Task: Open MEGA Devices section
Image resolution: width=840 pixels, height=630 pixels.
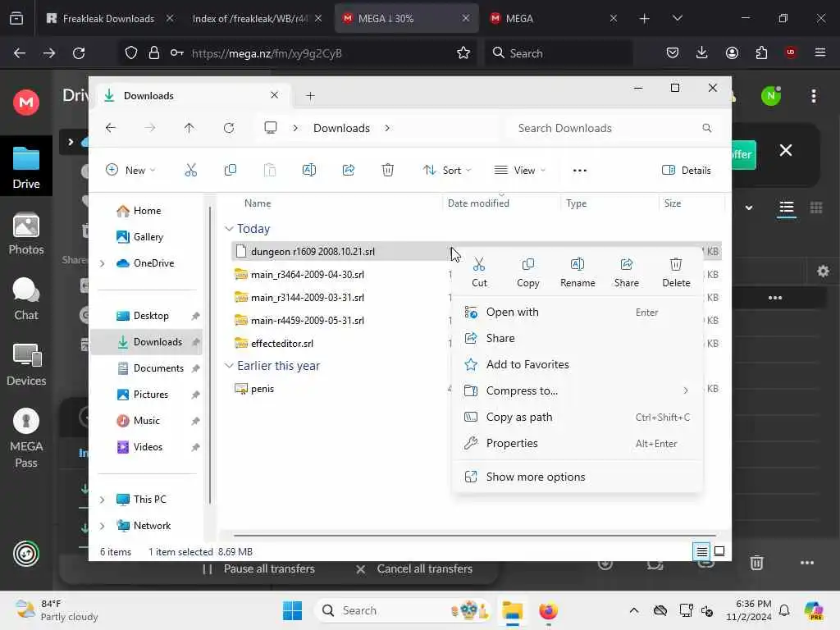Action: coord(26,365)
